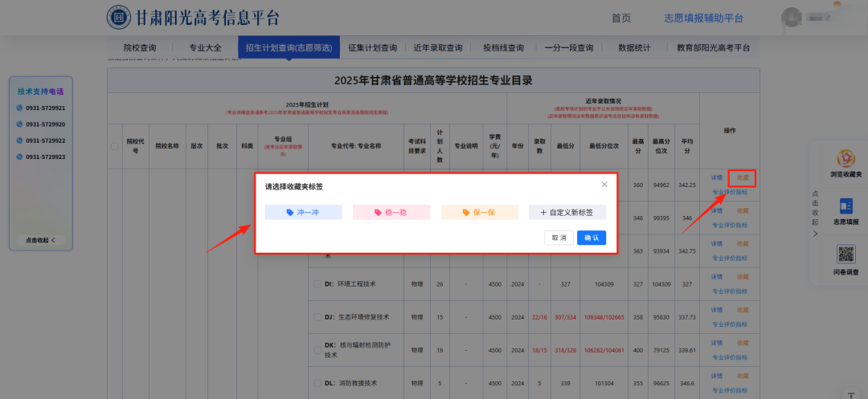Open 志愿填报辅助平台 in the top header
868x399 pixels.
click(703, 18)
